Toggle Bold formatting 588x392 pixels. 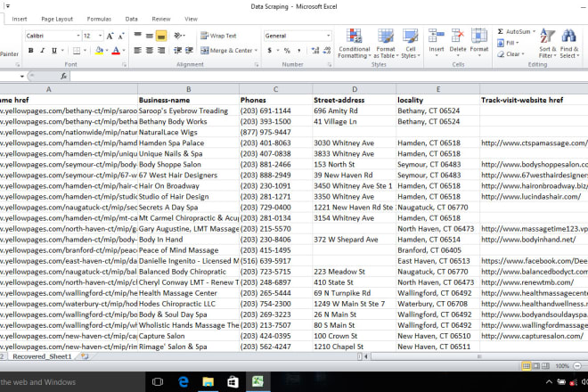pos(31,50)
